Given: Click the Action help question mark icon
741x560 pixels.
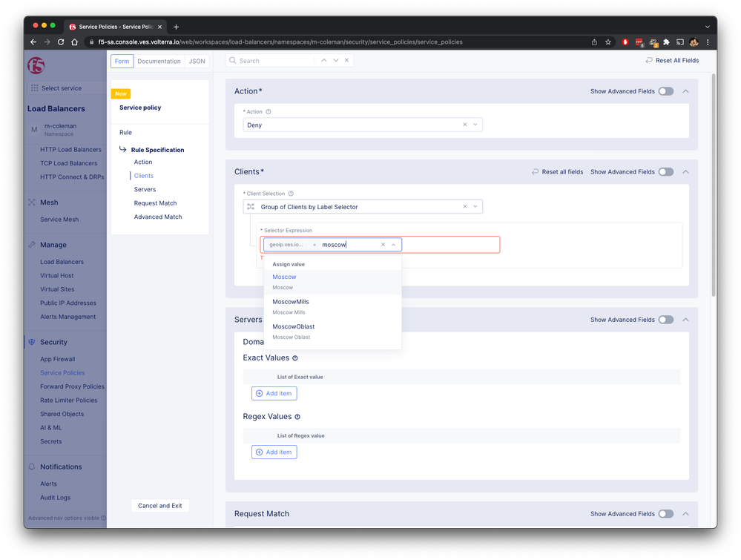Looking at the screenshot, I should (269, 112).
